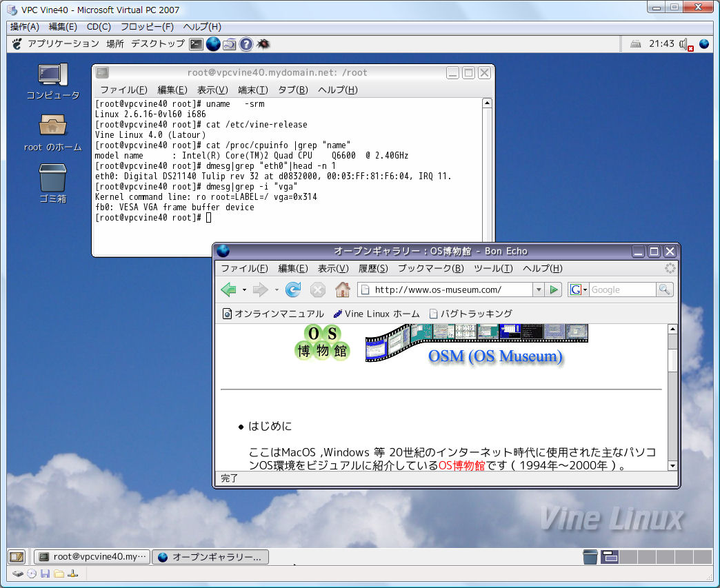Open the Virtual PC 編集(E) menu
This screenshot has height=588, width=720.
click(x=63, y=27)
